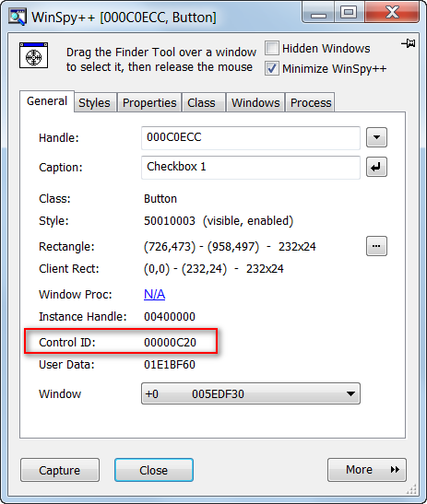This screenshot has height=504, width=427.
Task: Minimize the WinSpy++ window
Action: [318, 13]
